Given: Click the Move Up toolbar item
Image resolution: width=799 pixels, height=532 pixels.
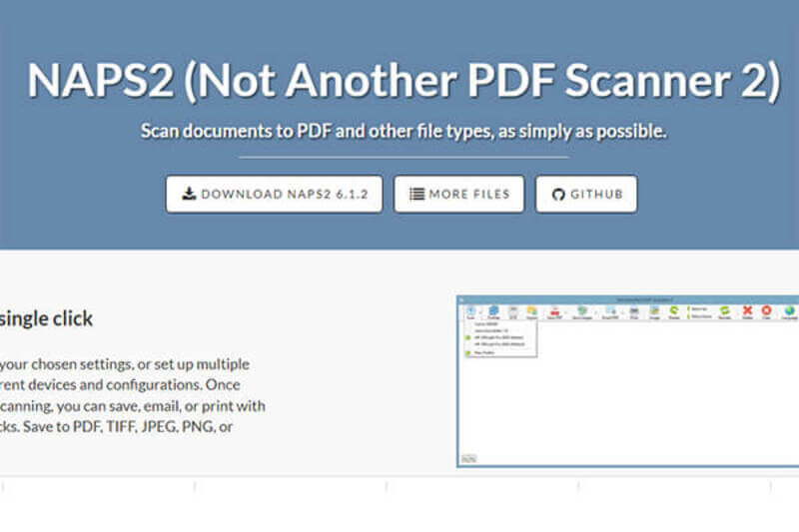Looking at the screenshot, I should click(x=698, y=309).
